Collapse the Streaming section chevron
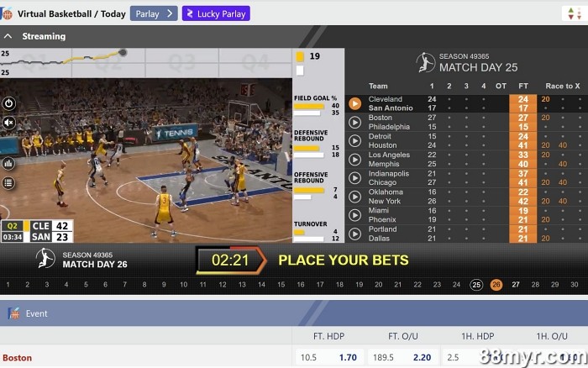 click(8, 36)
